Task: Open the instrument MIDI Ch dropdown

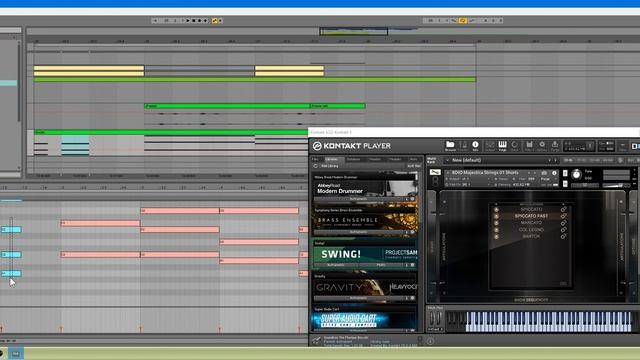Action: [x=468, y=184]
